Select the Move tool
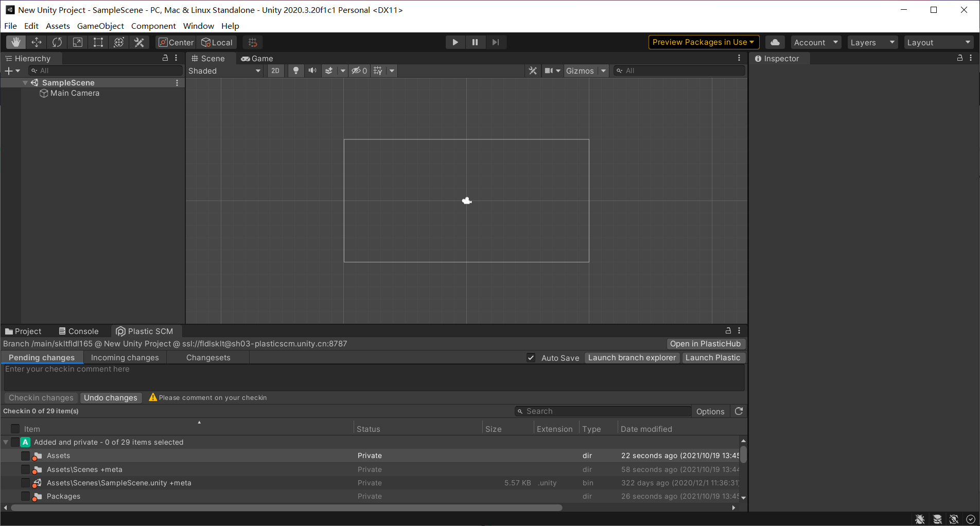980x526 pixels. coord(37,42)
